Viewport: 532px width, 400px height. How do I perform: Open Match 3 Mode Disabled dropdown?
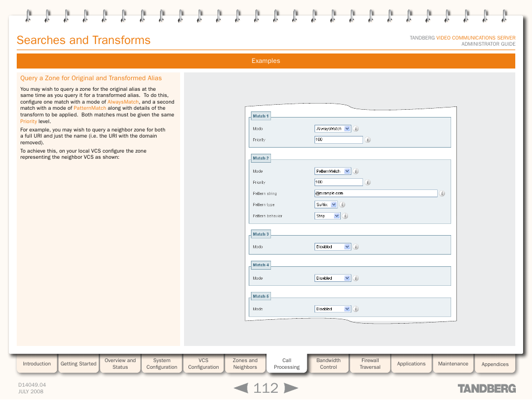pyautogui.click(x=333, y=247)
